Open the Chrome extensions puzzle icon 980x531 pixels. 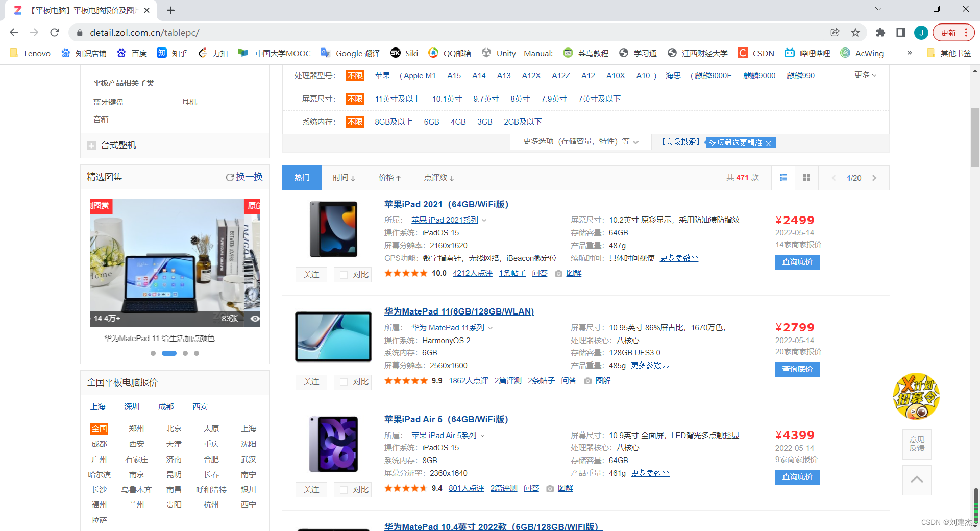(x=880, y=32)
